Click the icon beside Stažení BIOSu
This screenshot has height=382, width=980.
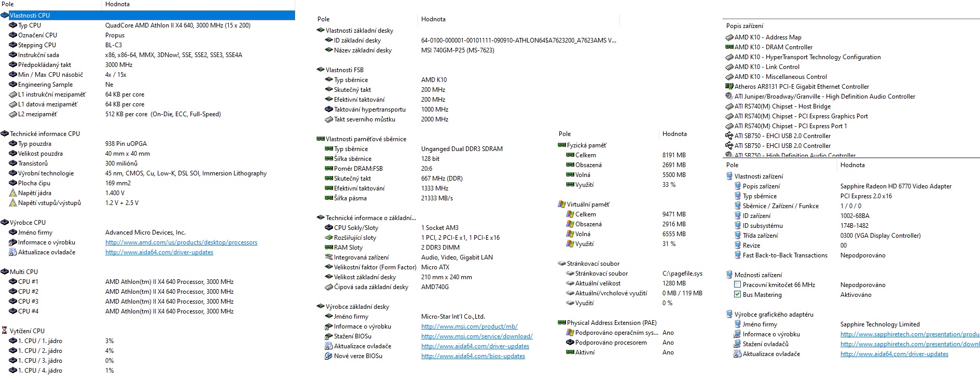point(329,336)
